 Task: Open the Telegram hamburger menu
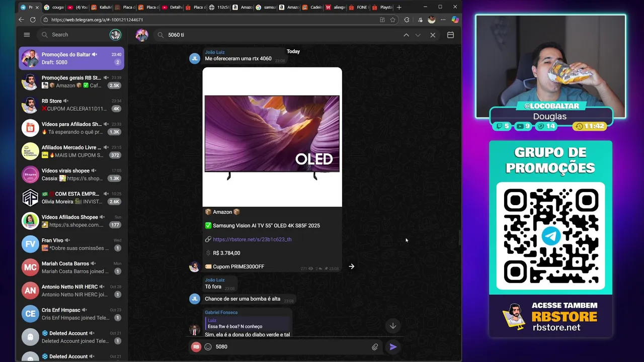tap(27, 35)
